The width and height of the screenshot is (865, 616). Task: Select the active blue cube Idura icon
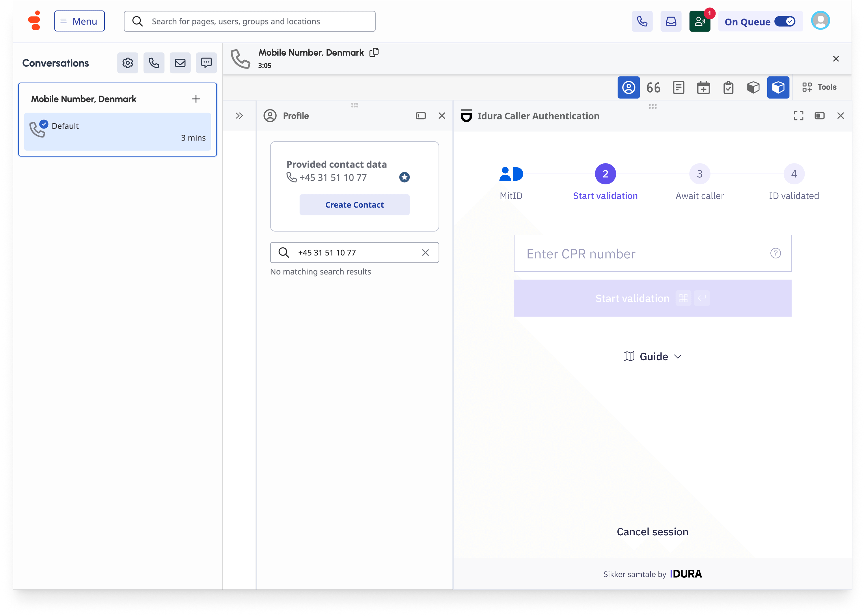click(x=778, y=87)
